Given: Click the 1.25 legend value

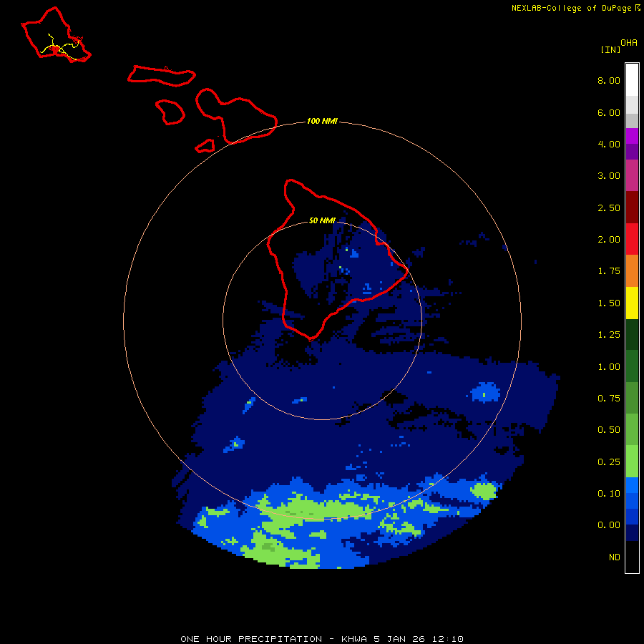Looking at the screenshot, I should pos(609,335).
